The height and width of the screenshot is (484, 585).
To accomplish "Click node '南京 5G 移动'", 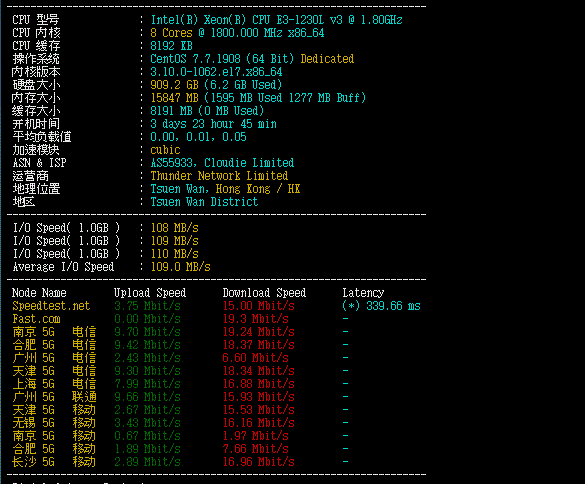I will pos(54,436).
